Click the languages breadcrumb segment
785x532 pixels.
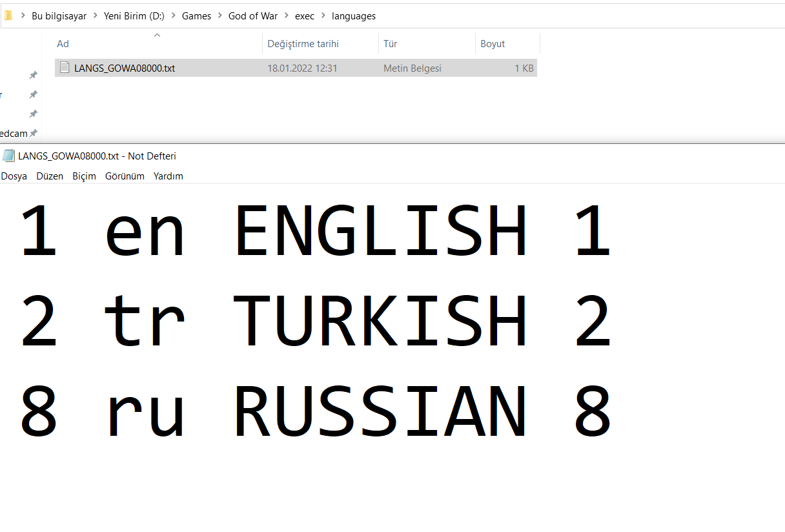click(x=354, y=16)
